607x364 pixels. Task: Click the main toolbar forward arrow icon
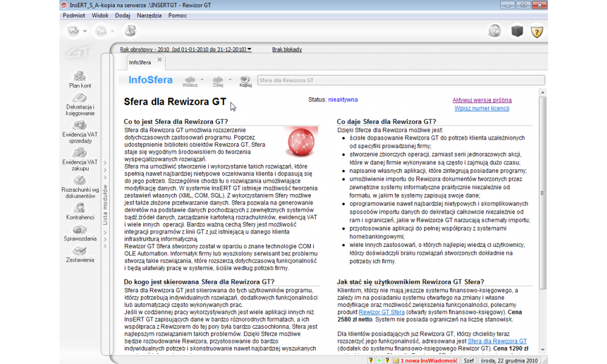101,30
